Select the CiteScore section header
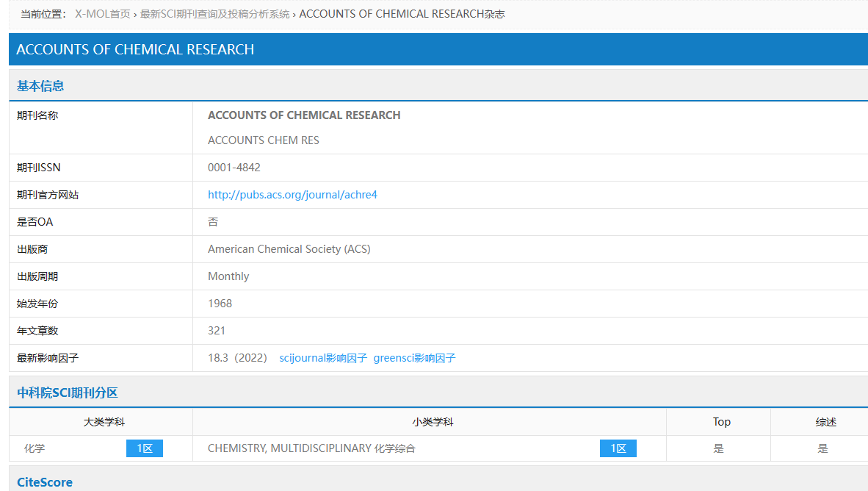The height and width of the screenshot is (491, 868). point(45,482)
